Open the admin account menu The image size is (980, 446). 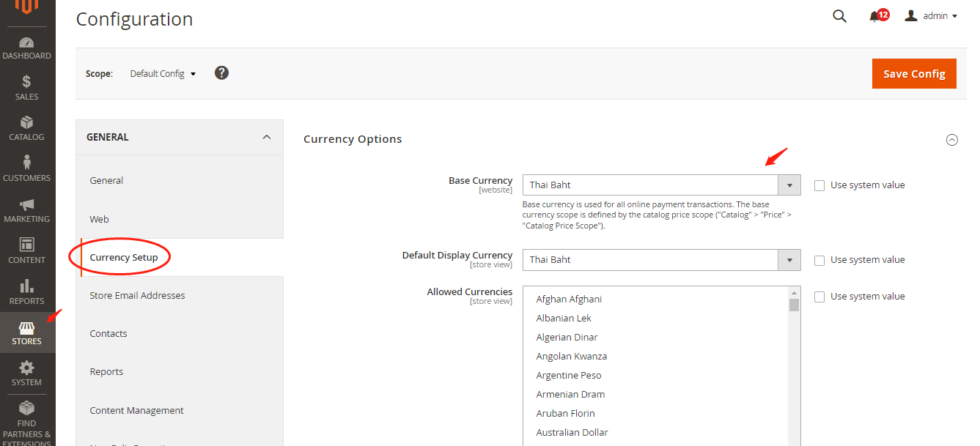tap(931, 15)
